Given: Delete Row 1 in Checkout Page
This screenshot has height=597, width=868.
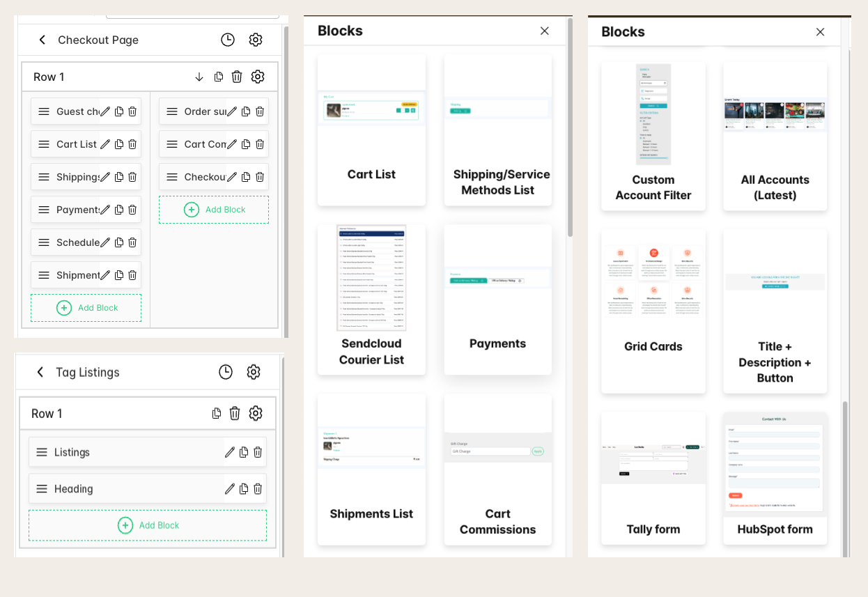Looking at the screenshot, I should coord(237,77).
